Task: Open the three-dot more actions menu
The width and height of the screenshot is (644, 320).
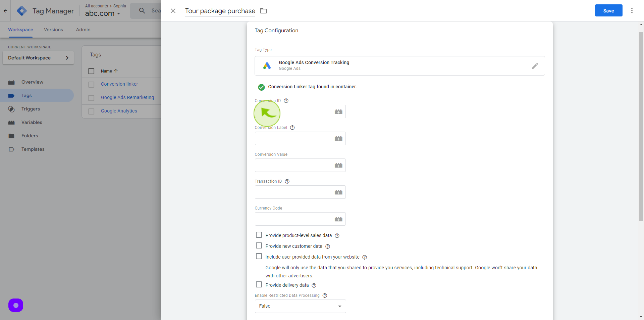Action: pos(632,11)
